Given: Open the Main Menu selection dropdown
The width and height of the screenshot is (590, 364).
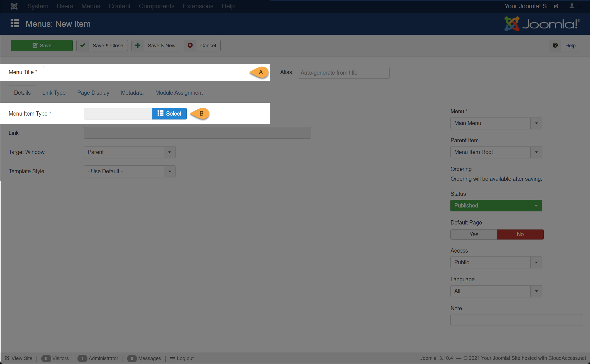Looking at the screenshot, I should click(x=496, y=123).
